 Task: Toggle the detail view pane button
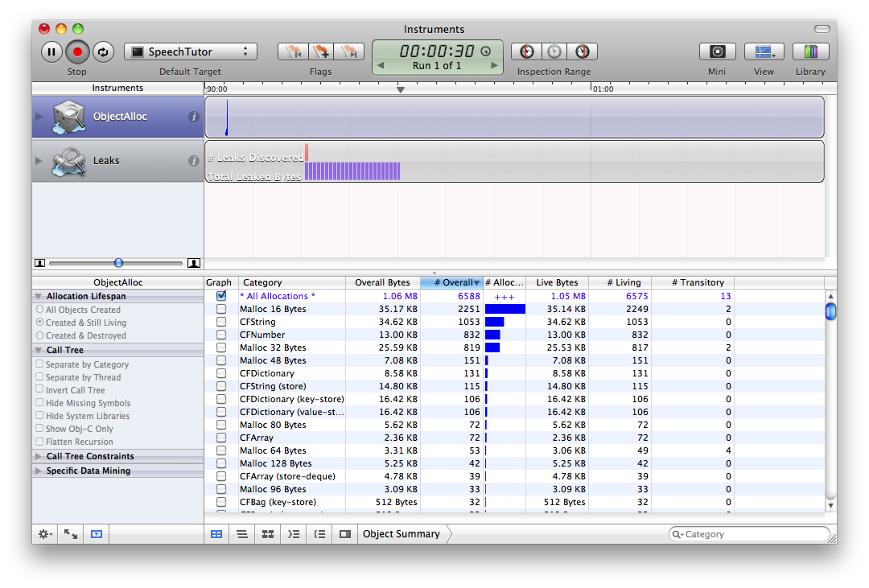pyautogui.click(x=97, y=533)
